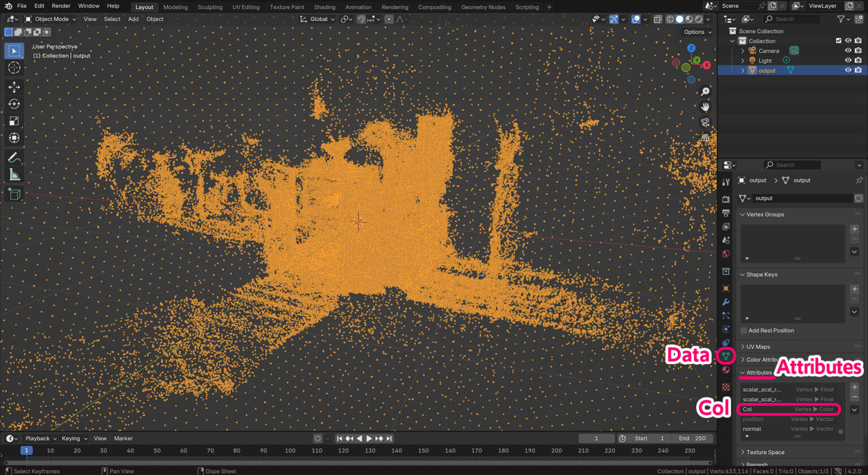Expand the Texture Space panel

pyautogui.click(x=765, y=452)
